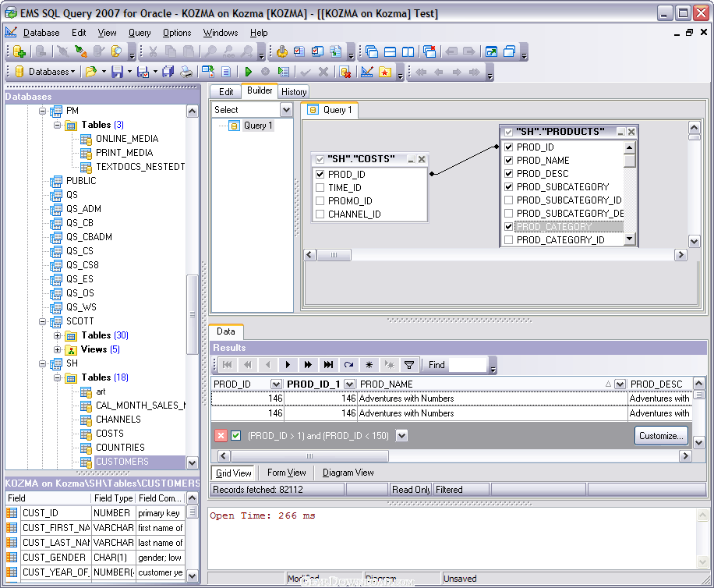Click the Customize... filter button
The image size is (714, 588).
point(661,436)
